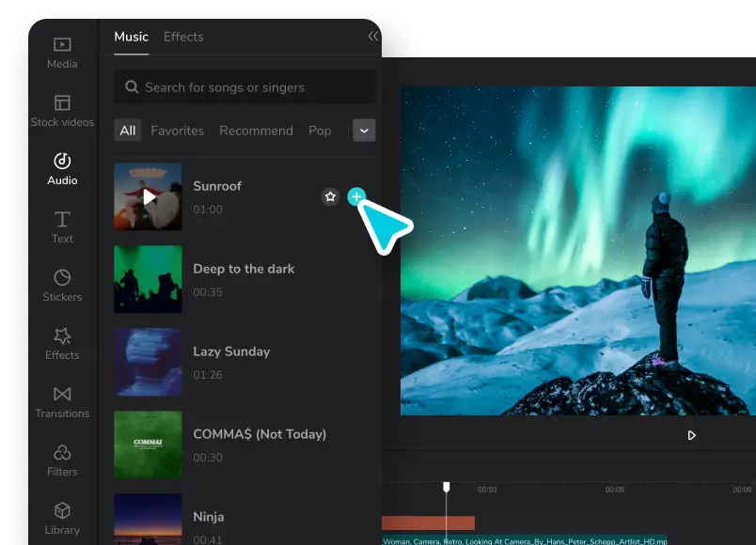
Task: Select the COMMA$ (Not Today) thumbnail
Action: click(x=148, y=444)
